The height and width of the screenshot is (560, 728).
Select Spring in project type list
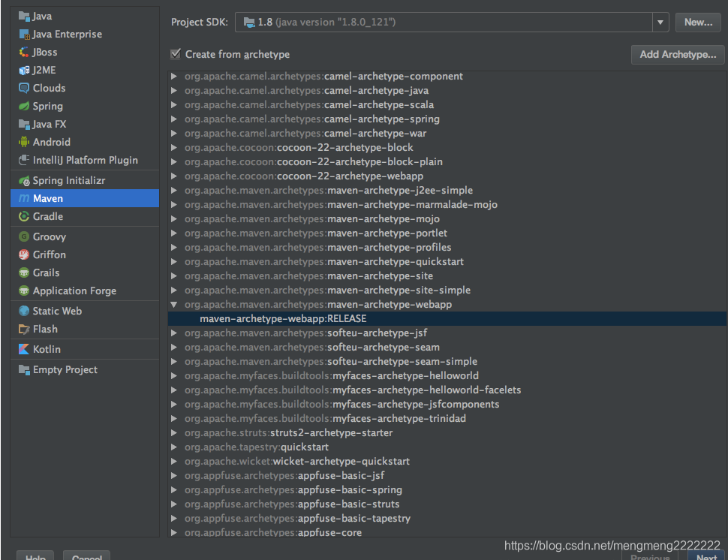point(85,107)
